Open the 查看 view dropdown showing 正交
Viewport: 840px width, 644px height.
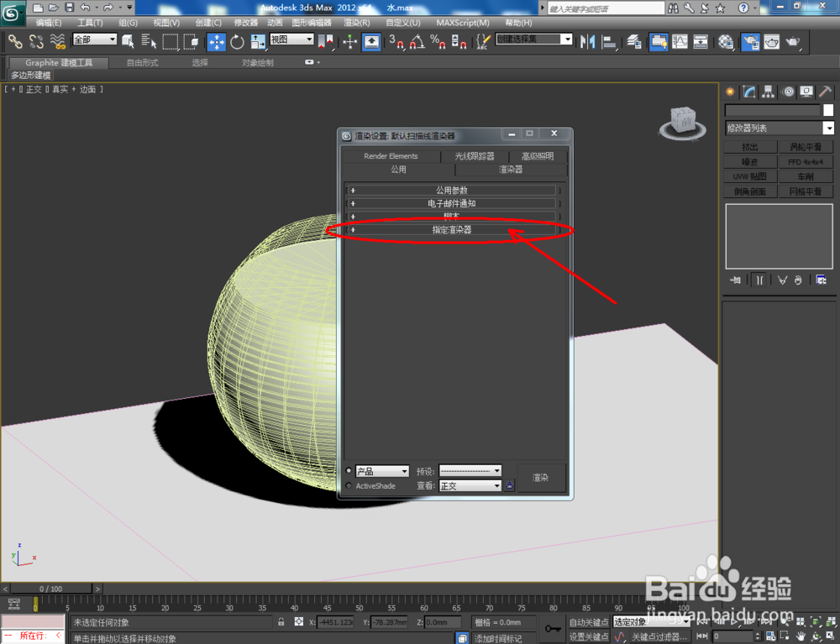pyautogui.click(x=470, y=485)
